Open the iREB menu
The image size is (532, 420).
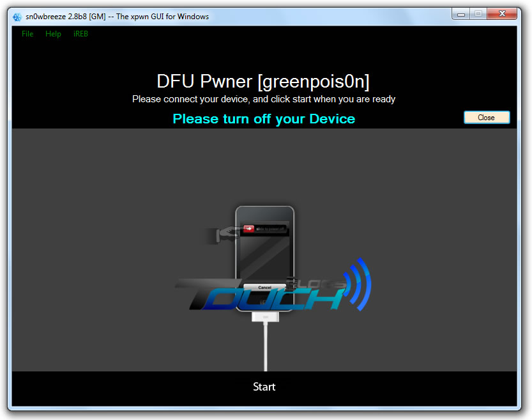80,34
